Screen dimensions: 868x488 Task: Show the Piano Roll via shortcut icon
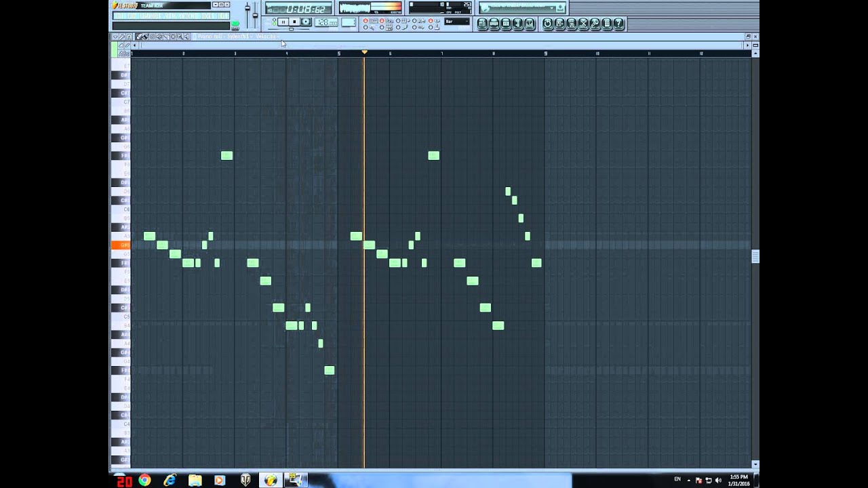click(505, 24)
